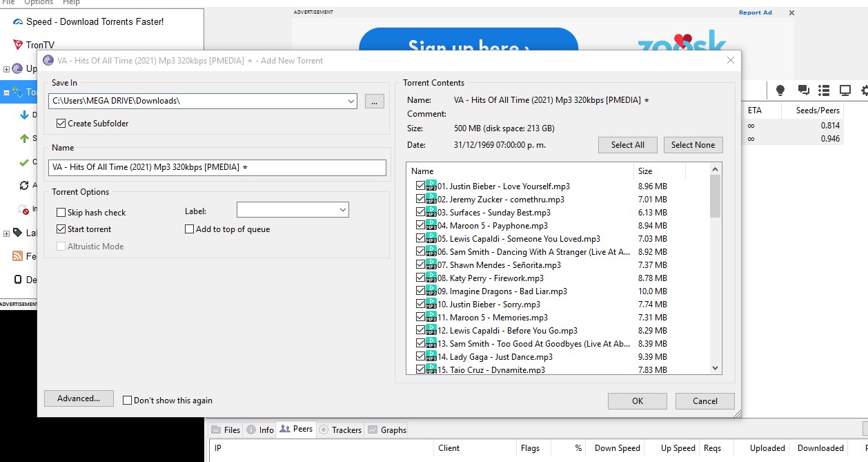868x462 pixels.
Task: Close the Add New Torrent dialog
Action: tap(731, 61)
